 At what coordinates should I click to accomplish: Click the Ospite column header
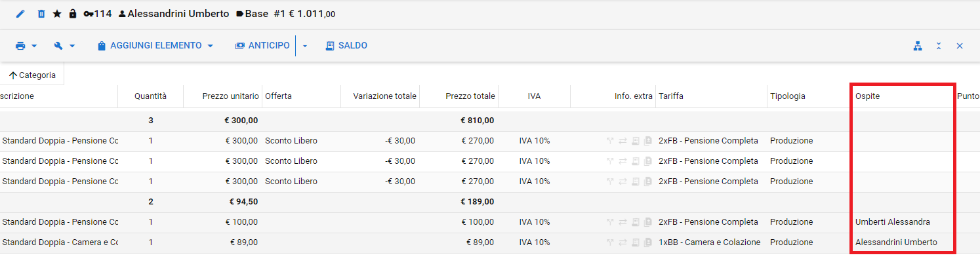pyautogui.click(x=867, y=96)
